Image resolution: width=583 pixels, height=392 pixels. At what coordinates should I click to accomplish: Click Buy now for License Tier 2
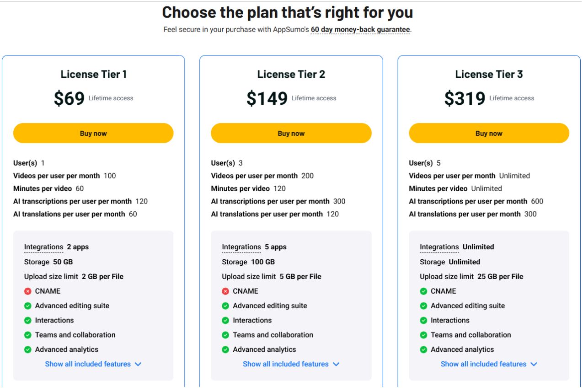(x=291, y=133)
